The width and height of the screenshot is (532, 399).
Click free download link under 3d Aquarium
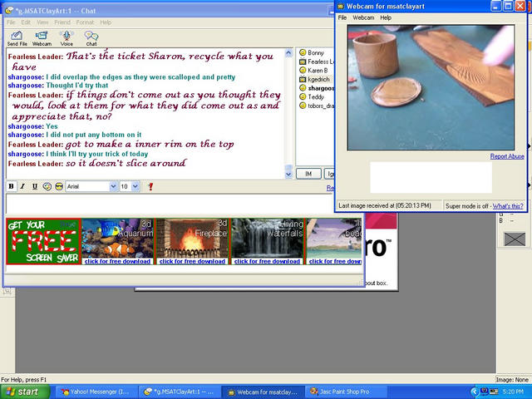click(x=117, y=261)
